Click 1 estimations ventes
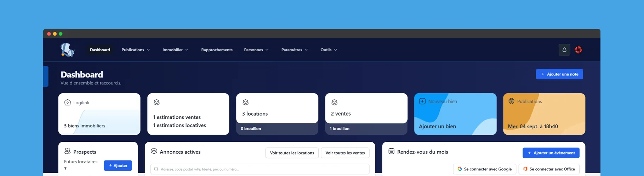The image size is (644, 176). click(177, 117)
